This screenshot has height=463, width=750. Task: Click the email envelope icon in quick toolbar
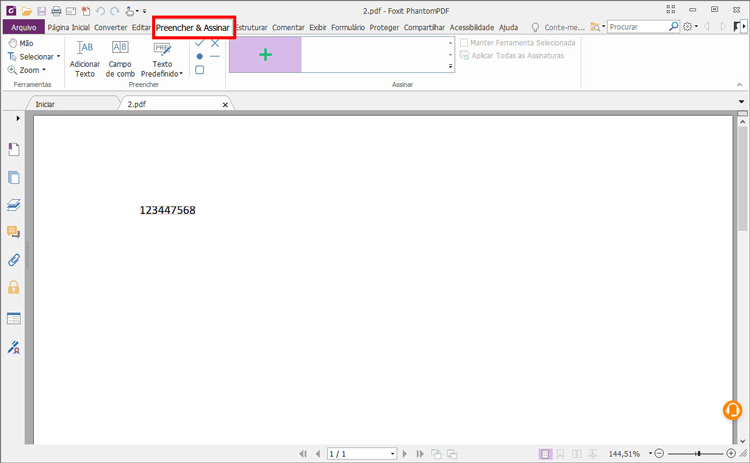point(71,11)
